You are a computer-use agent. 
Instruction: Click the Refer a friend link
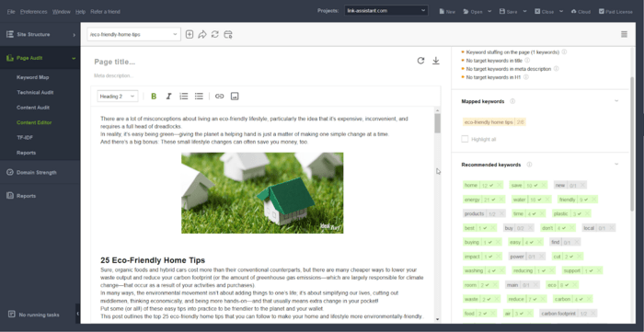tap(105, 11)
